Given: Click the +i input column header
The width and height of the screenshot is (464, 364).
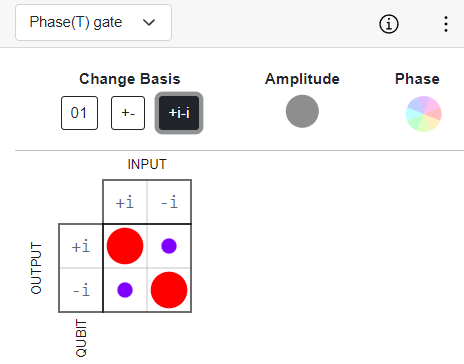Looking at the screenshot, I should [x=125, y=202].
